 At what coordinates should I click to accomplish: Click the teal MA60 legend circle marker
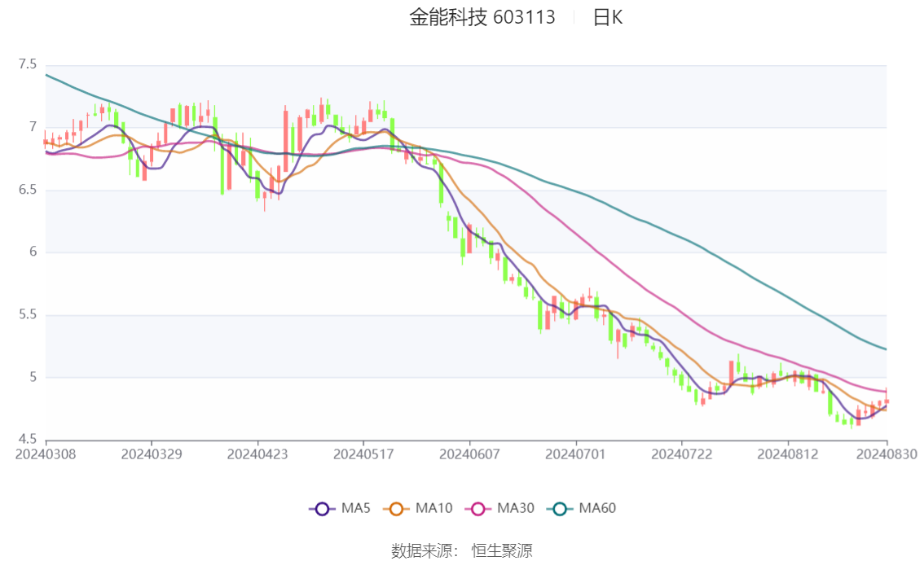tap(561, 509)
